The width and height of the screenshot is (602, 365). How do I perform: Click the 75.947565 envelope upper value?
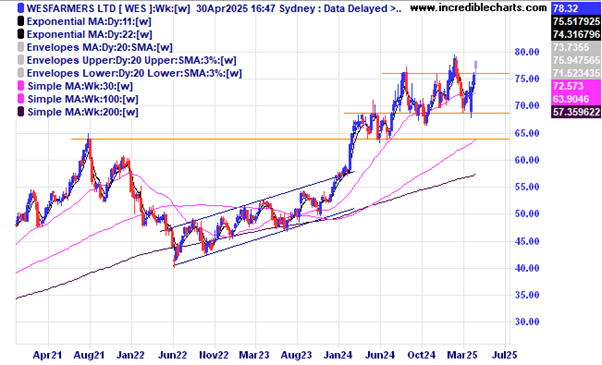pos(576,60)
